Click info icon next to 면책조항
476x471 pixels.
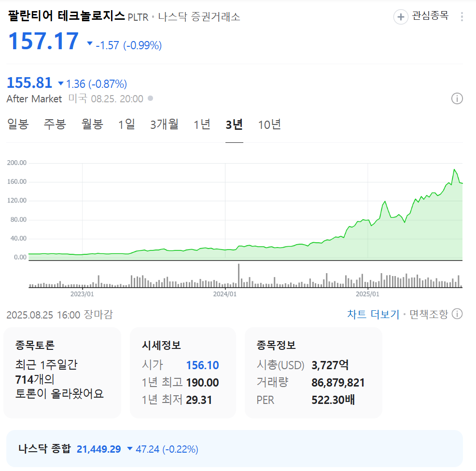tap(457, 314)
